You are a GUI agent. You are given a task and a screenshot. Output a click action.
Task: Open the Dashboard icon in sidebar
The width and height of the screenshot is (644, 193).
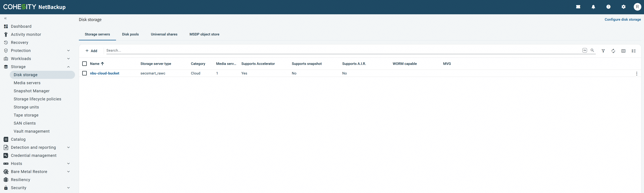(6, 26)
